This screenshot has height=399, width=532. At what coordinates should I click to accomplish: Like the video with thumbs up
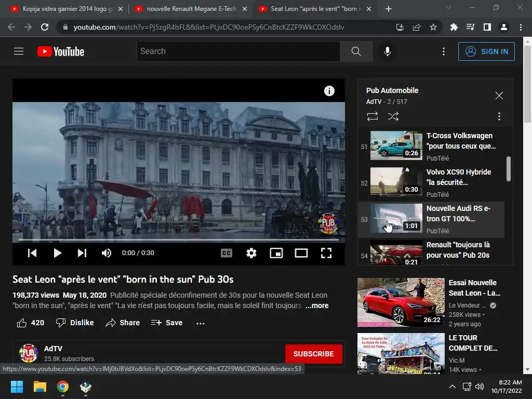(x=31, y=323)
